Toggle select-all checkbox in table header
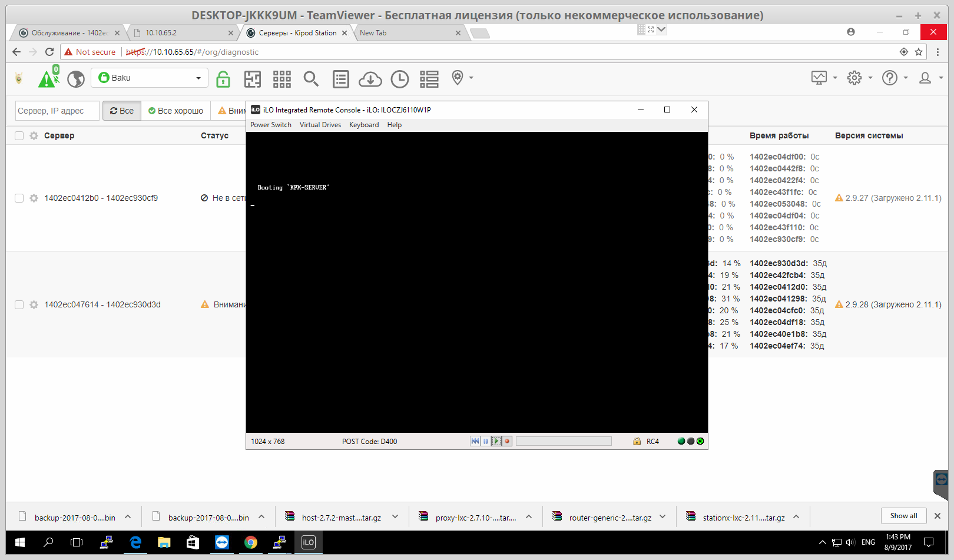The width and height of the screenshot is (954, 560). coord(19,135)
